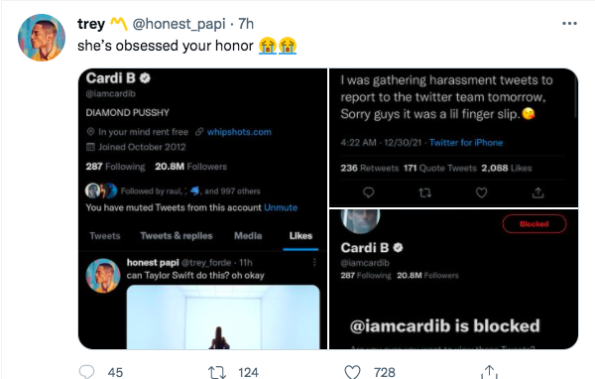Open the tweet's three-dot more menu
595x379 pixels.
[x=569, y=24]
